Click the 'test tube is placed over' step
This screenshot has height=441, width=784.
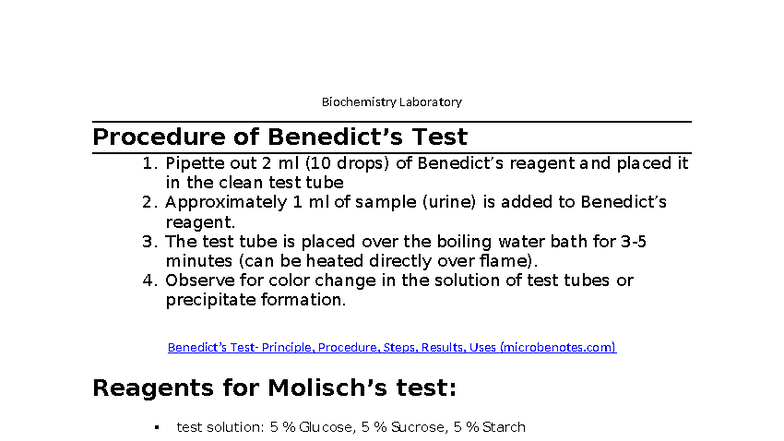pos(406,251)
